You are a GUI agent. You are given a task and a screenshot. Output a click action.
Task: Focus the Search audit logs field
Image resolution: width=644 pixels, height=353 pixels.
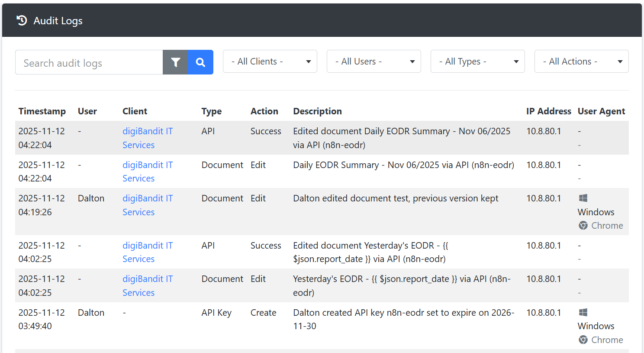pos(89,62)
